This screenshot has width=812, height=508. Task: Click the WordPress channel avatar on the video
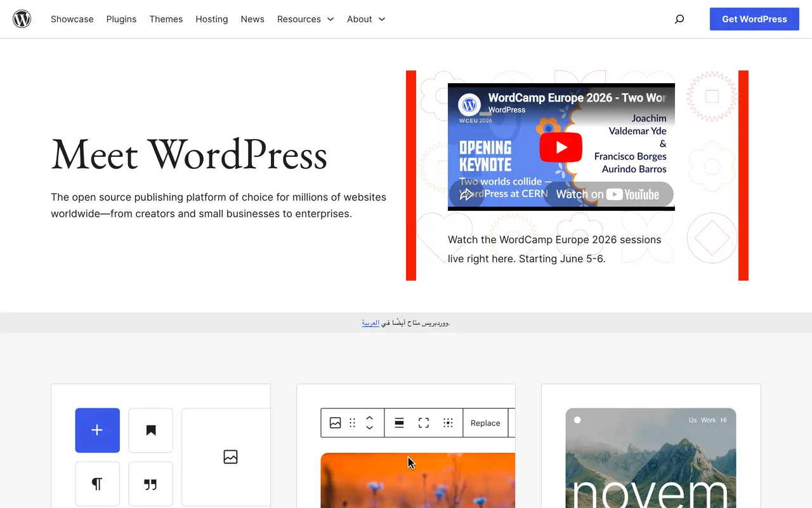[x=469, y=104]
